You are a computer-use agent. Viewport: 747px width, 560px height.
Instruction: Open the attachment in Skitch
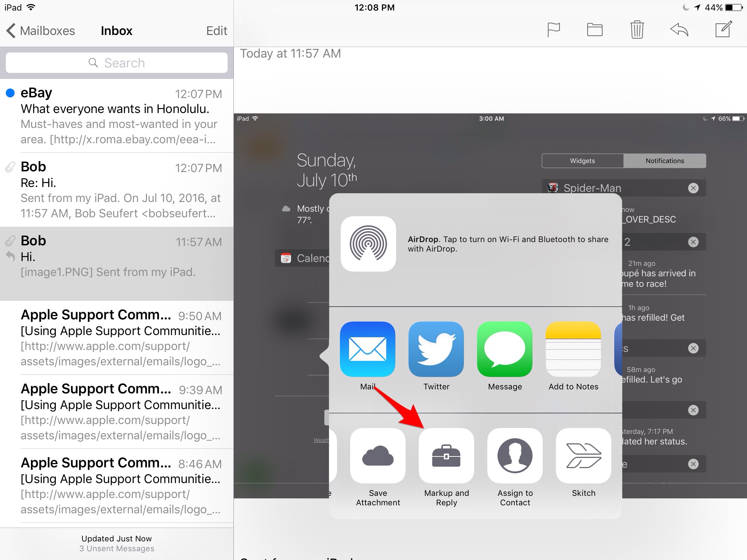pyautogui.click(x=584, y=456)
